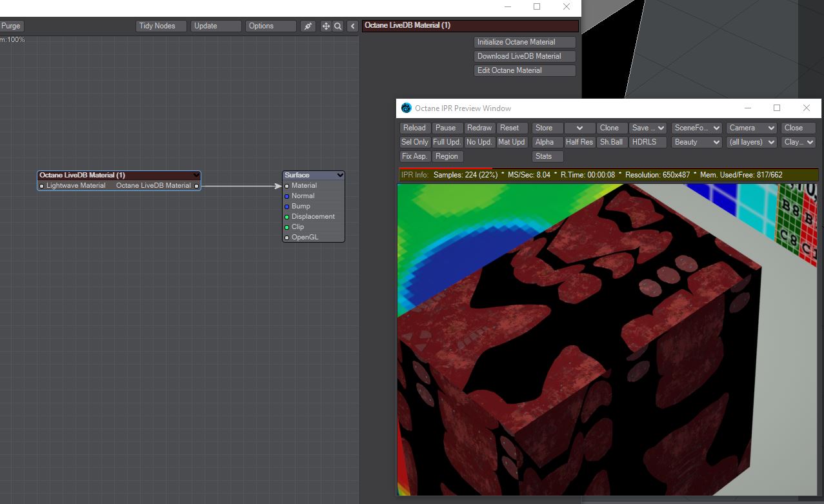Open the SceneFo... dropdown
The image size is (824, 504).
(x=697, y=128)
